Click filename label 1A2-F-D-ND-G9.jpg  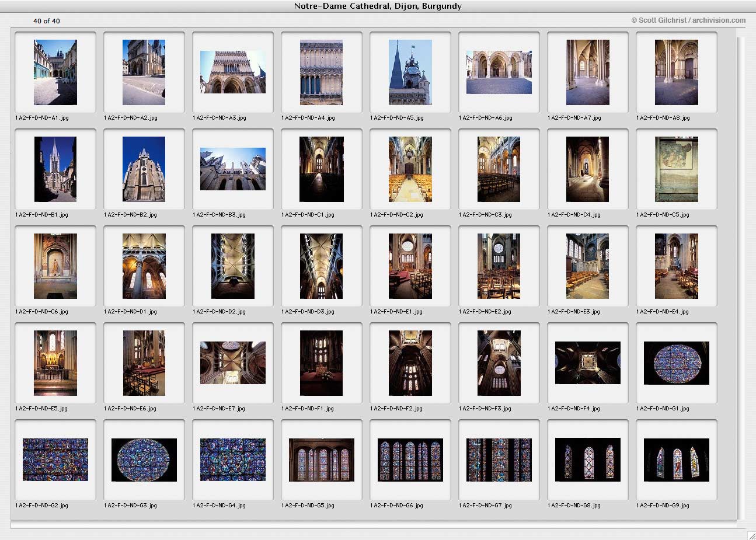pyautogui.click(x=663, y=506)
